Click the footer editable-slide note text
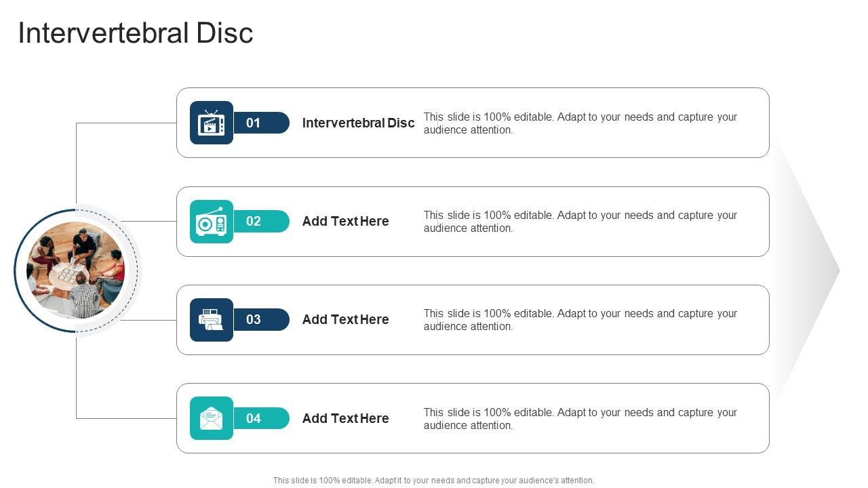Viewport: 868px width, 488px height. click(433, 481)
